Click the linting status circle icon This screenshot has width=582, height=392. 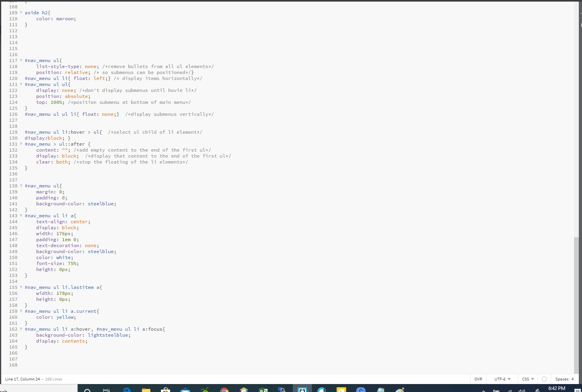point(544,379)
